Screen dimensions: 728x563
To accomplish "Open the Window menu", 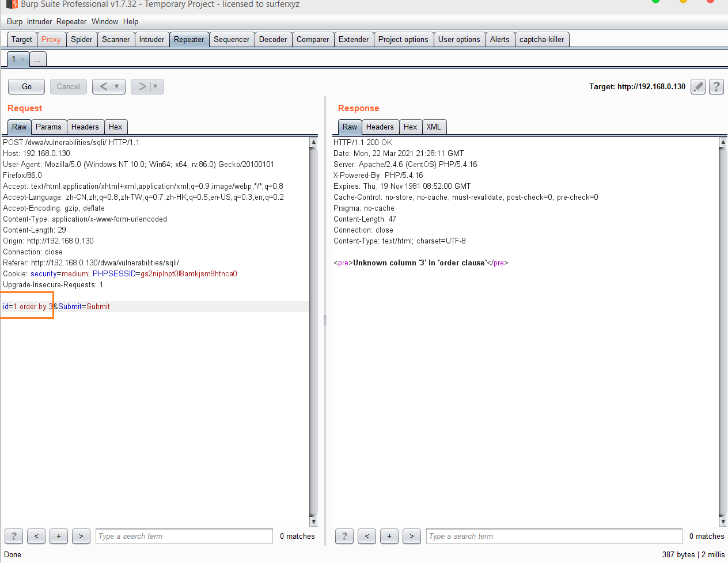I will point(105,21).
